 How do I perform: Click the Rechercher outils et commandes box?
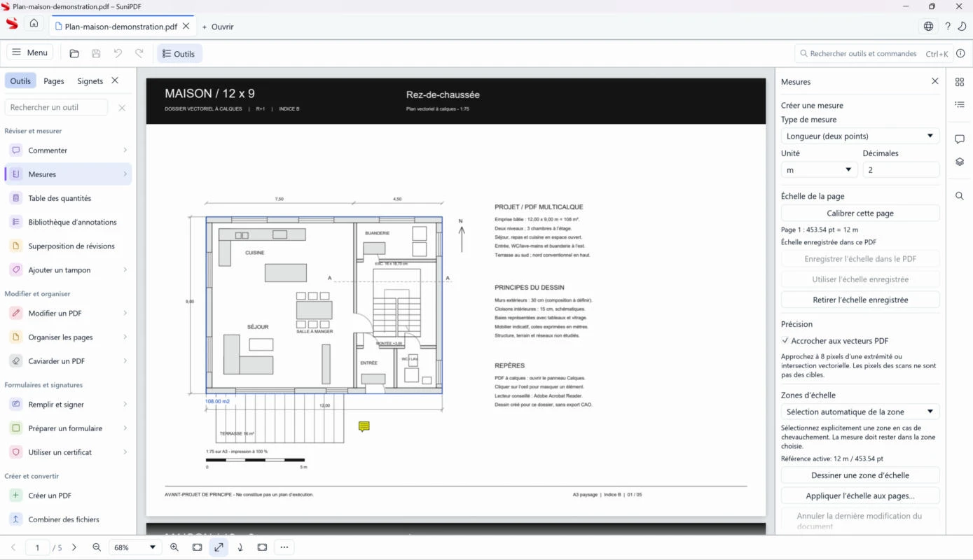coord(874,53)
